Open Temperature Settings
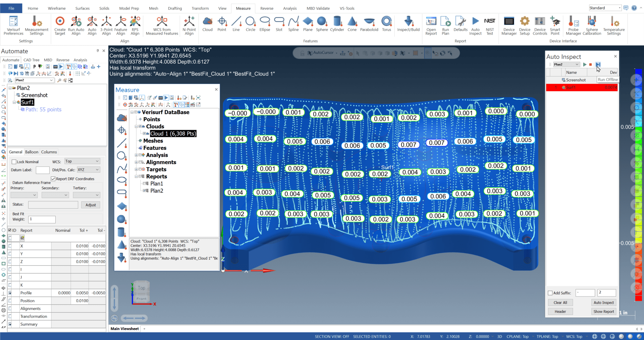 [x=614, y=25]
